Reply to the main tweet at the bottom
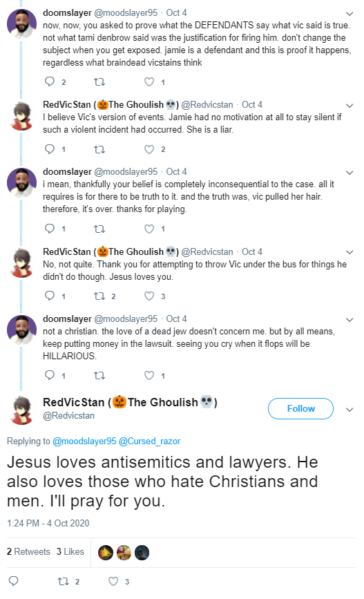 pyautogui.click(x=13, y=581)
